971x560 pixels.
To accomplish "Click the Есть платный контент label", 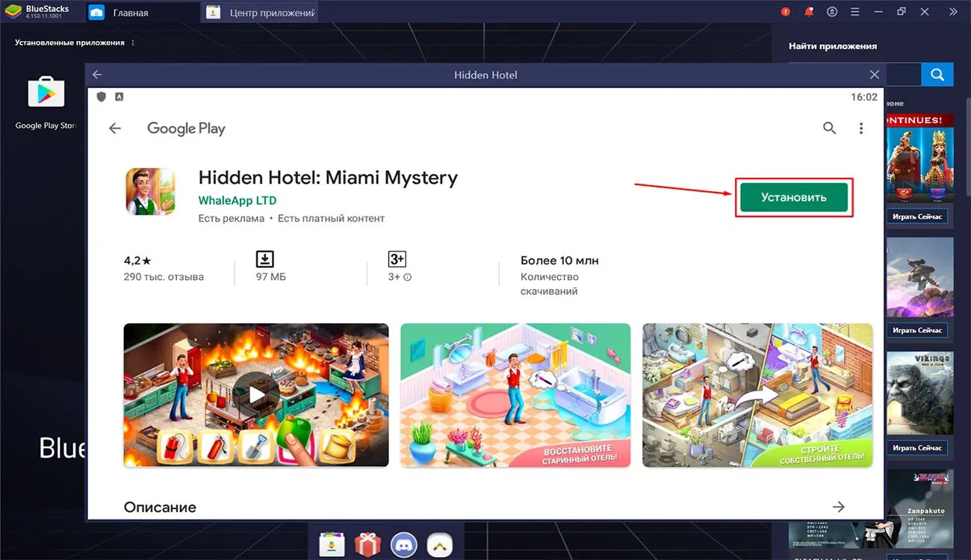I will (331, 219).
